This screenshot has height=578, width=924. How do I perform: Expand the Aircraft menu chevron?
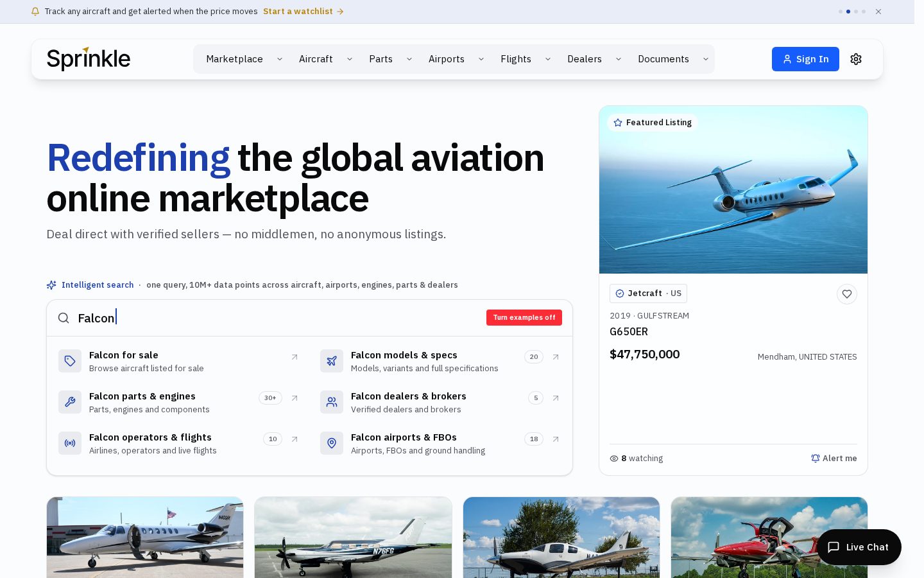(x=350, y=59)
